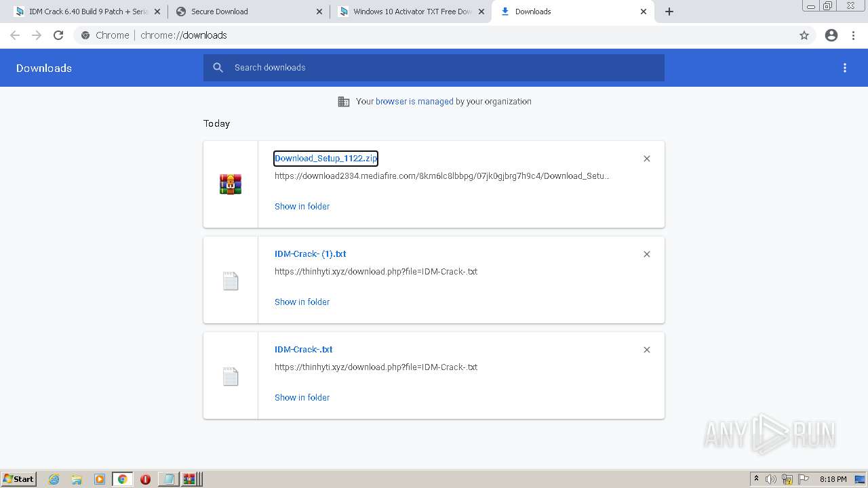Screen dimensions: 868x488
Task: Remove IDM-Crack-.txt from the list
Action: click(647, 350)
